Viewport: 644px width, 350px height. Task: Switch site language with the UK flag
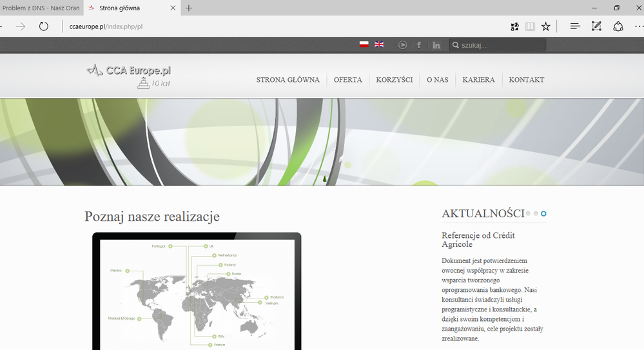point(379,44)
